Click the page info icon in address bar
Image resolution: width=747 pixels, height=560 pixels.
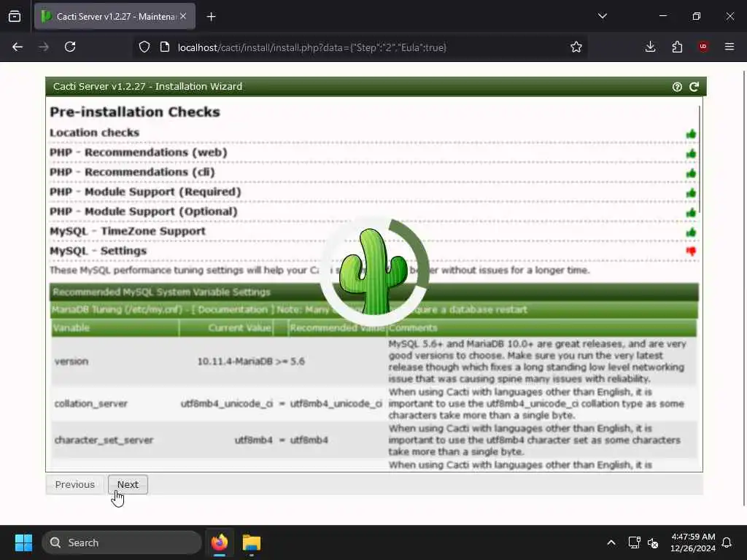click(165, 47)
